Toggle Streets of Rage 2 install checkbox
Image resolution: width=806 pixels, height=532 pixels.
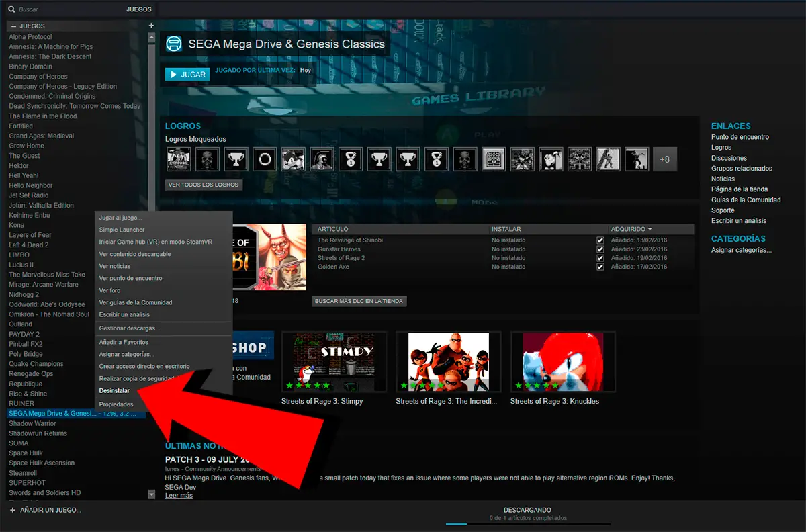click(600, 258)
